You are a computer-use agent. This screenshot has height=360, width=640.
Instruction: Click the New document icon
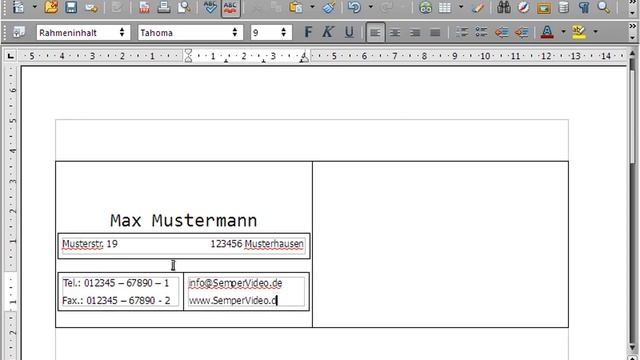pyautogui.click(x=18, y=7)
